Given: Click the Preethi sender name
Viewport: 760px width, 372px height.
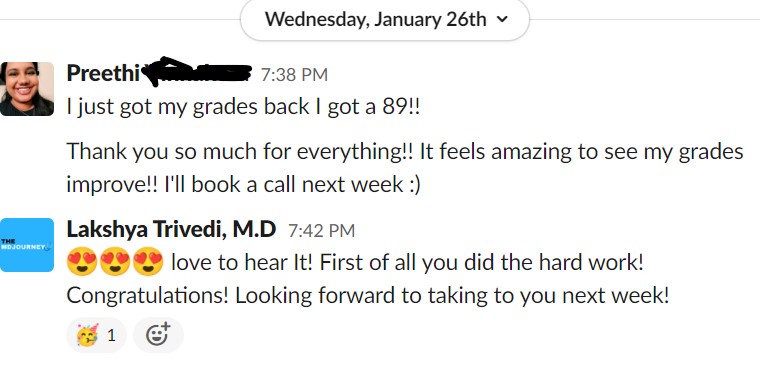Looking at the screenshot, I should [x=103, y=73].
